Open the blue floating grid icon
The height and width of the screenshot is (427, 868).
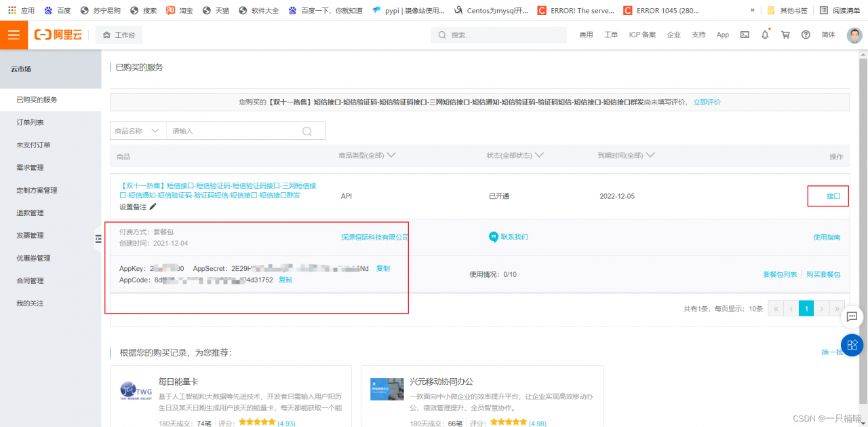click(x=852, y=346)
